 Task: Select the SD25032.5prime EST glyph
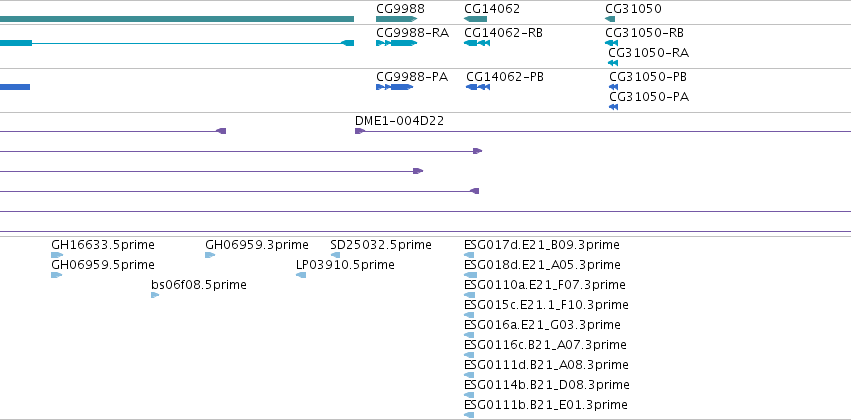click(335, 255)
